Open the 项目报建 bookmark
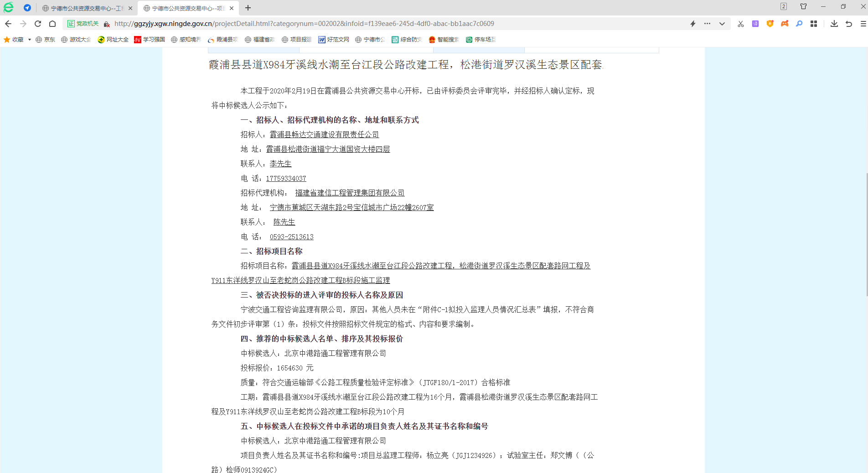The width and height of the screenshot is (868, 473). (297, 40)
